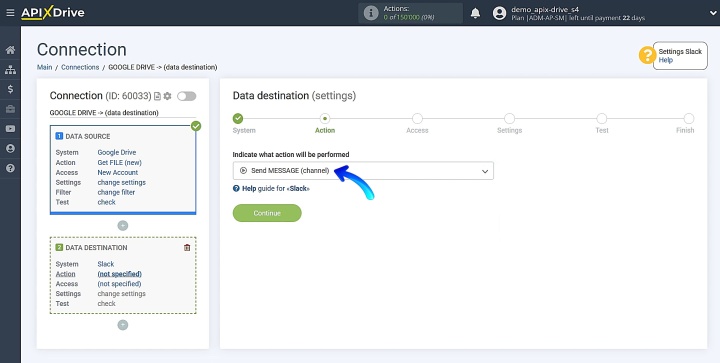Open Slack system link

coord(106,264)
